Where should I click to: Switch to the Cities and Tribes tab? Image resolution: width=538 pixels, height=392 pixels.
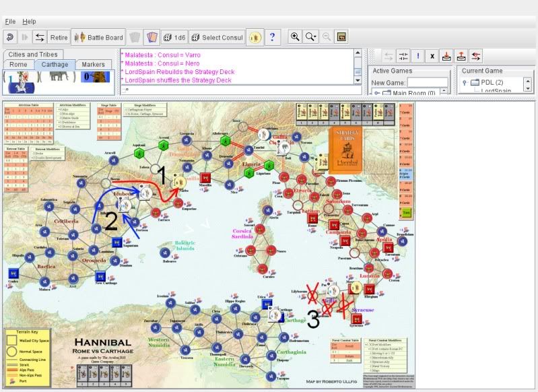(33, 55)
